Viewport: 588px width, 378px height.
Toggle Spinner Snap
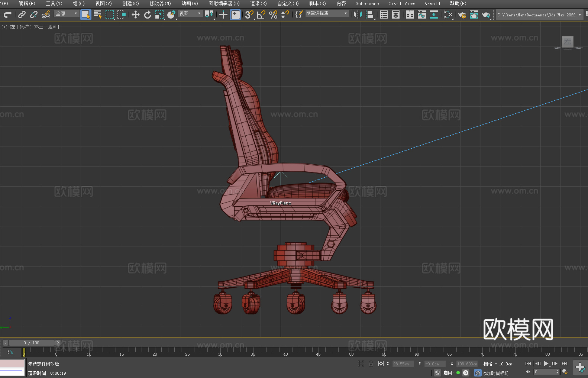pos(285,14)
